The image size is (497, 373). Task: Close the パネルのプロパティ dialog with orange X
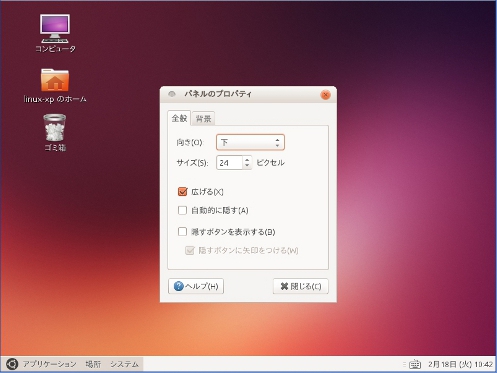(325, 95)
